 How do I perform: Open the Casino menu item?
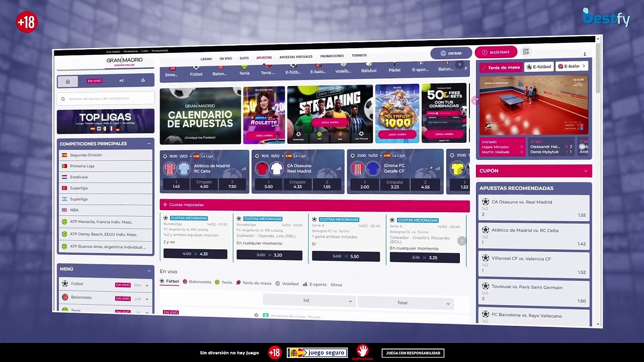click(x=206, y=59)
